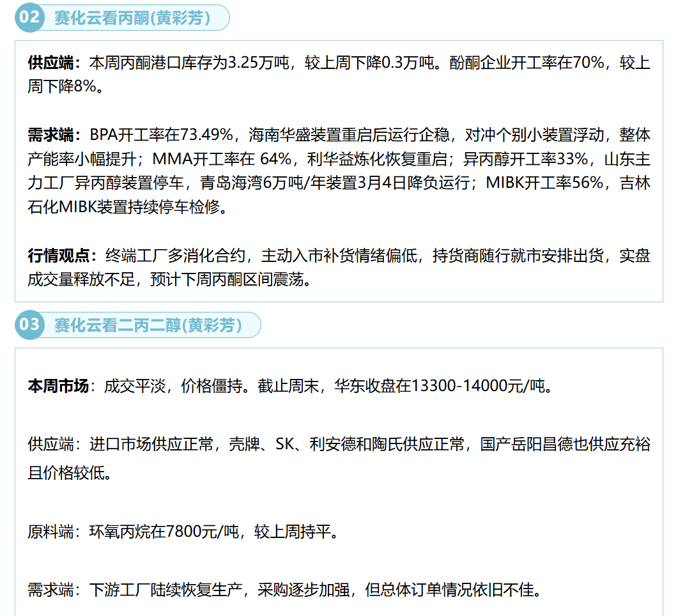The height and width of the screenshot is (616, 678).
Task: Click the bold label 本周市场
Action: (58, 386)
